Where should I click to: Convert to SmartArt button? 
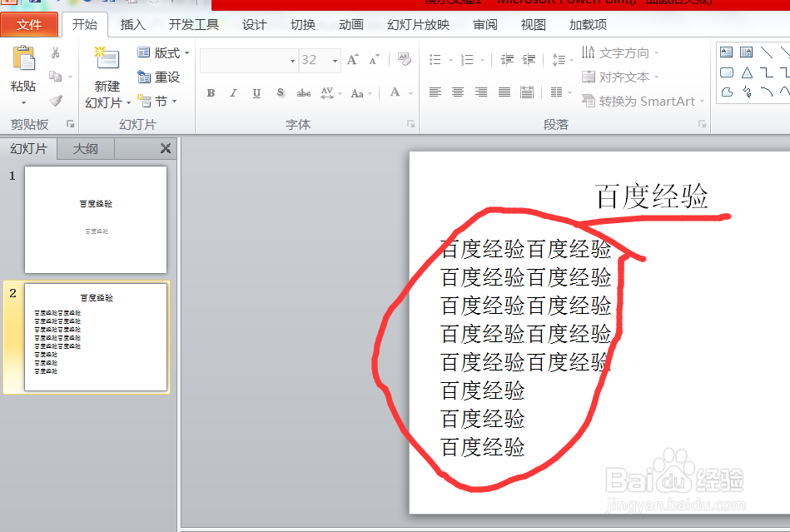[x=643, y=102]
